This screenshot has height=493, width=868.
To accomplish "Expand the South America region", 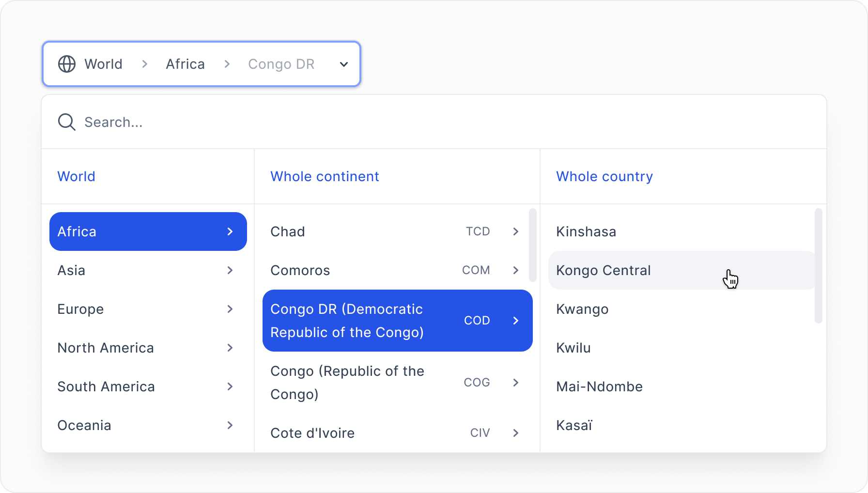I will (230, 386).
